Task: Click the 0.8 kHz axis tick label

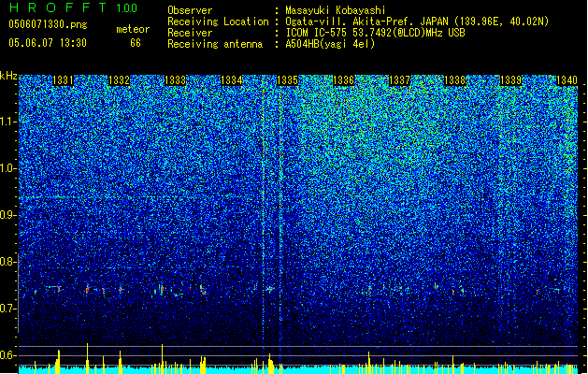Action: [8, 262]
